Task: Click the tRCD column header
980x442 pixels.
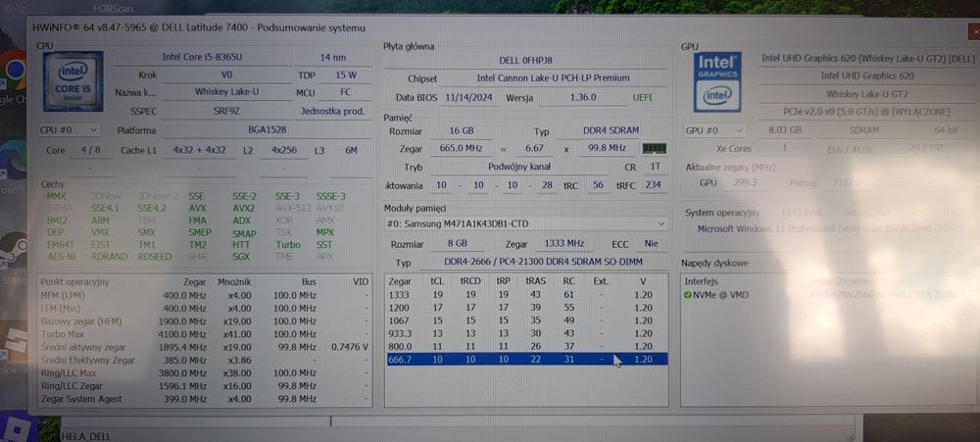Action: 470,281
